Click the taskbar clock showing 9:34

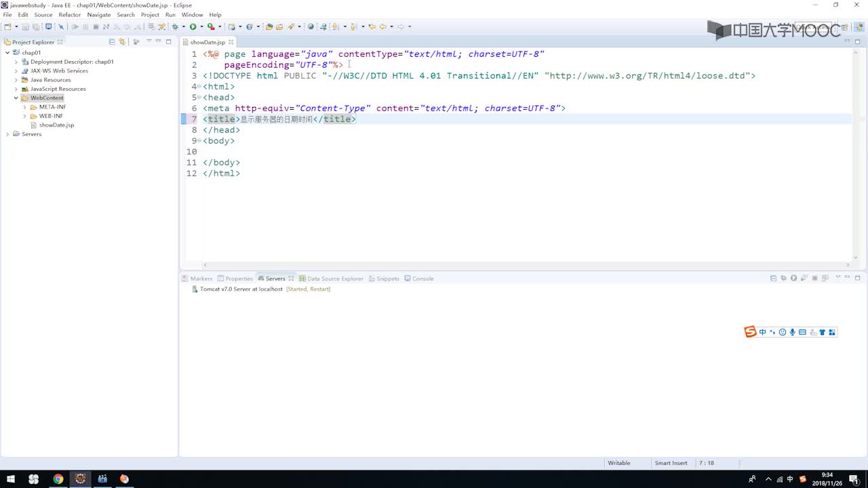827,479
